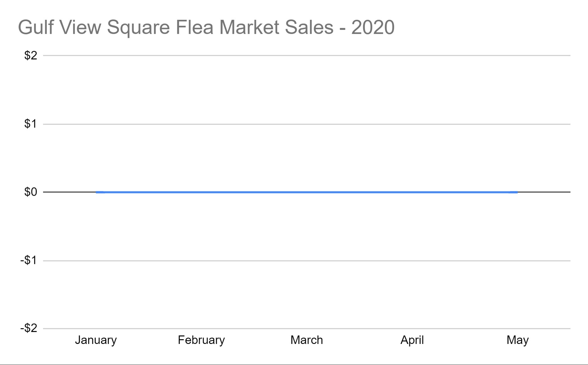Click the April axis label
Image resolution: width=588 pixels, height=365 pixels.
pyautogui.click(x=412, y=340)
